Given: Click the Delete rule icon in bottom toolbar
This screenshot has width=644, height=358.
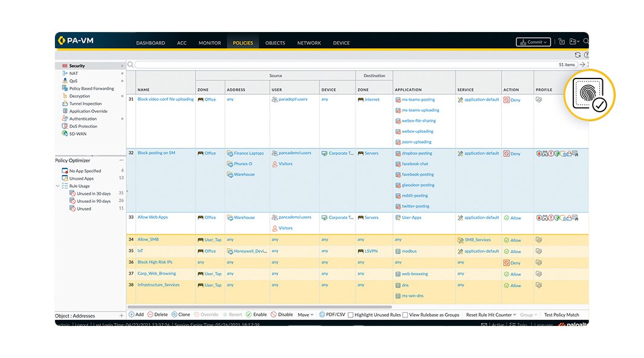Looking at the screenshot, I should click(x=150, y=315).
